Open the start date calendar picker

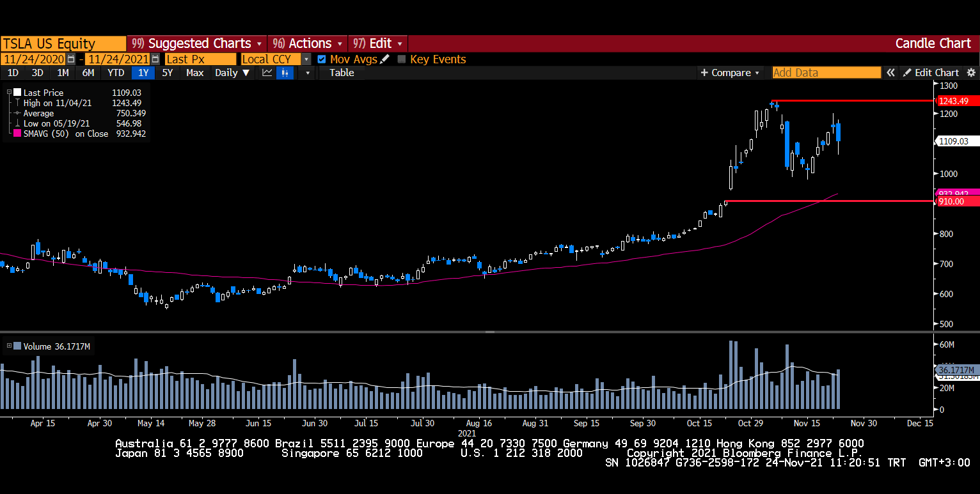(71, 59)
